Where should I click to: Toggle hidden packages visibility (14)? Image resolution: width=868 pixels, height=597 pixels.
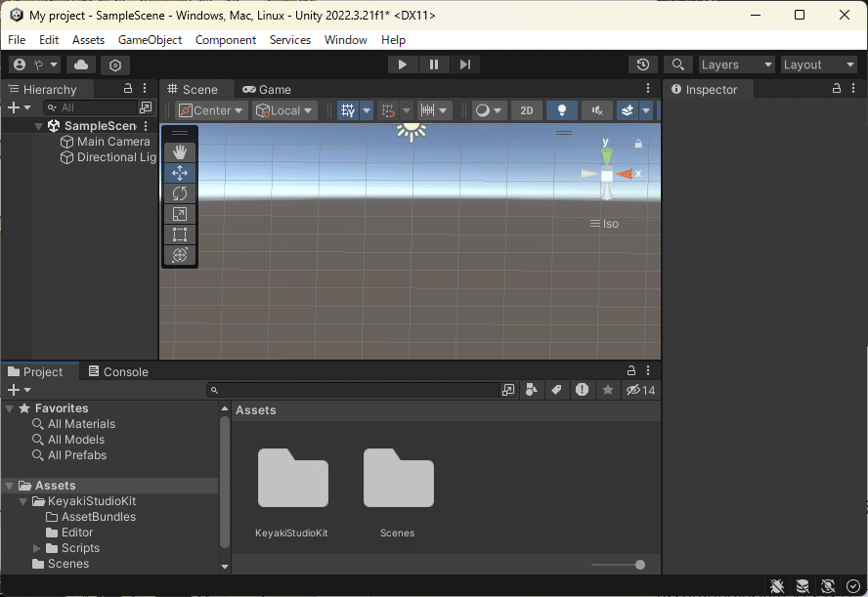click(640, 390)
